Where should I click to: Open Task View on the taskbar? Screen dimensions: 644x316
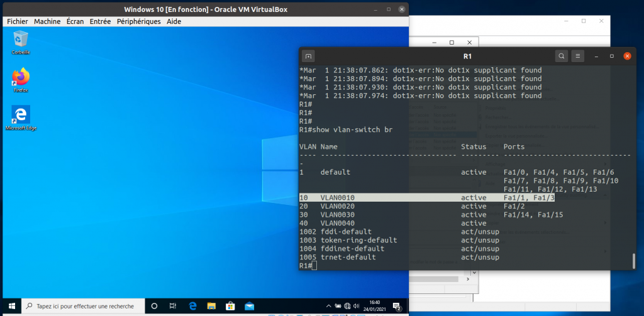[173, 306]
